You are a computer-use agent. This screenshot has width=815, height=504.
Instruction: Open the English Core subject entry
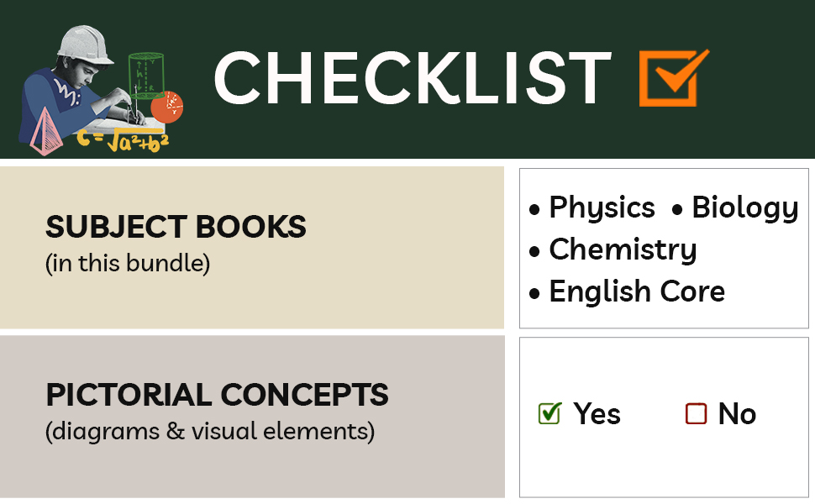636,291
